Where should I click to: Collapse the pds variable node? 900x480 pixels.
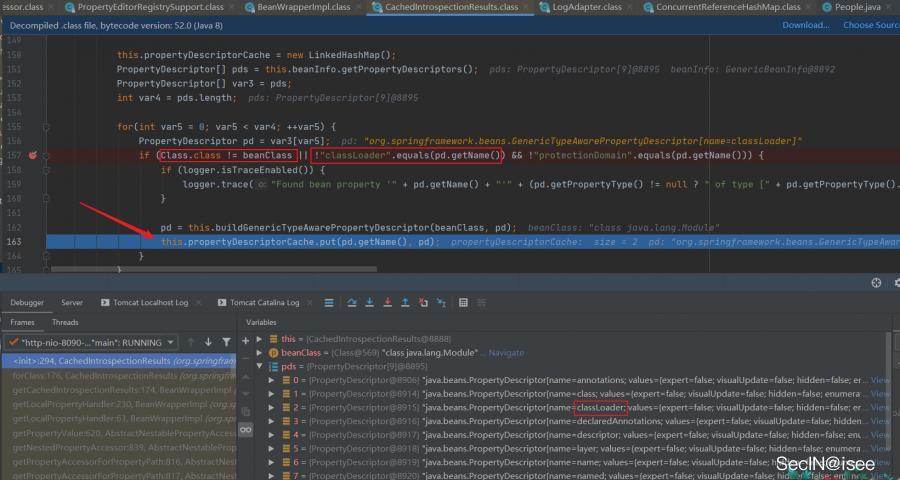tap(259, 366)
